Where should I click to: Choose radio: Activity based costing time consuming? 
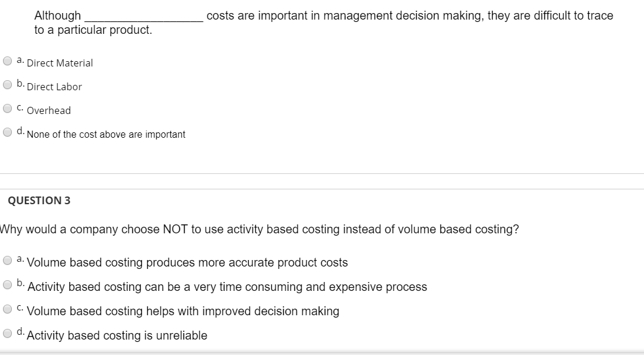click(x=7, y=284)
